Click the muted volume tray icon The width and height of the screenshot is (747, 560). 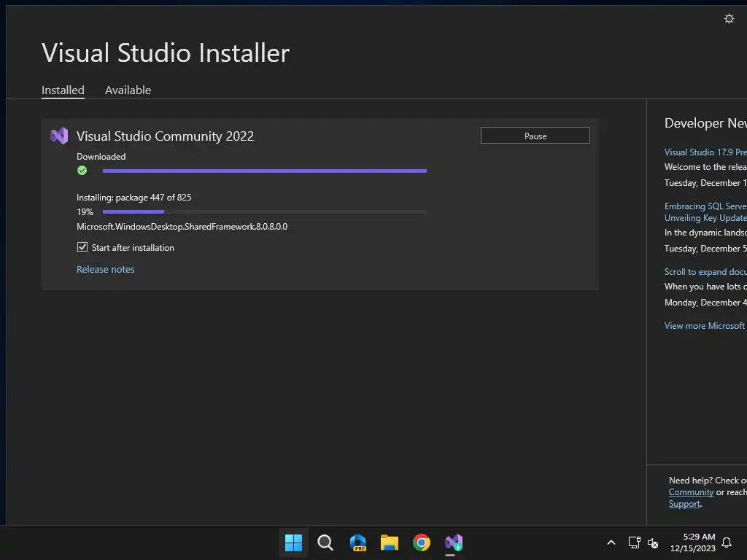tap(653, 542)
